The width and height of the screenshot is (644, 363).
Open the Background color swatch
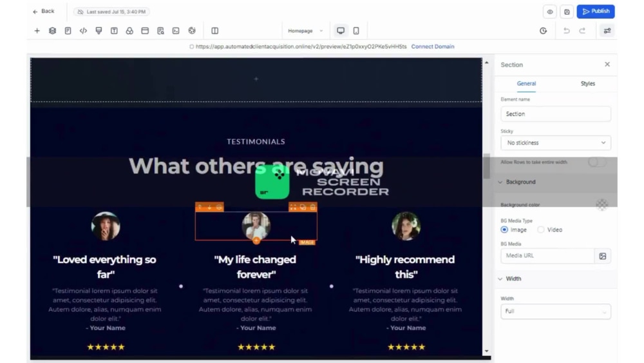[x=601, y=205]
